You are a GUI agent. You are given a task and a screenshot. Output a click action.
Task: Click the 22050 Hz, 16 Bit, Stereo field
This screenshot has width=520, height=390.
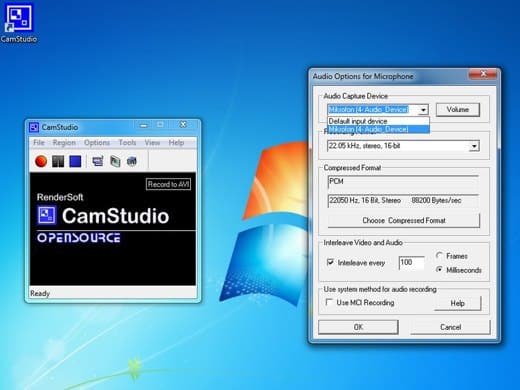[x=403, y=201]
